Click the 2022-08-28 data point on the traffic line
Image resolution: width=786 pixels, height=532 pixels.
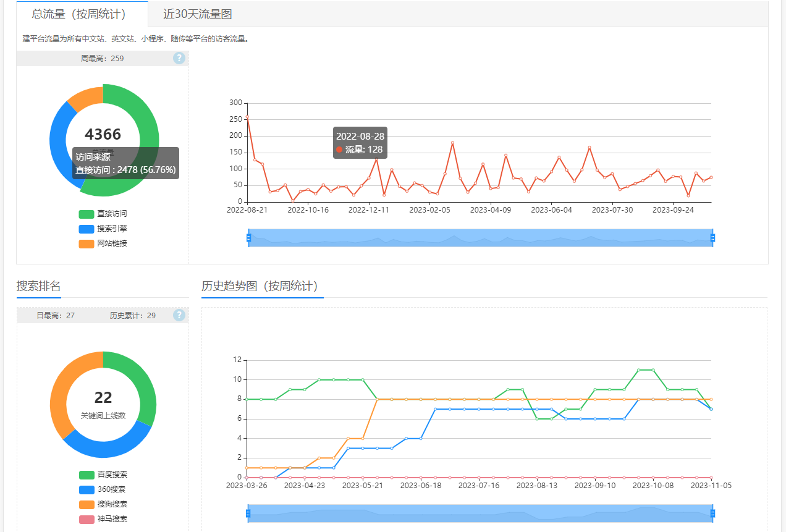point(255,159)
